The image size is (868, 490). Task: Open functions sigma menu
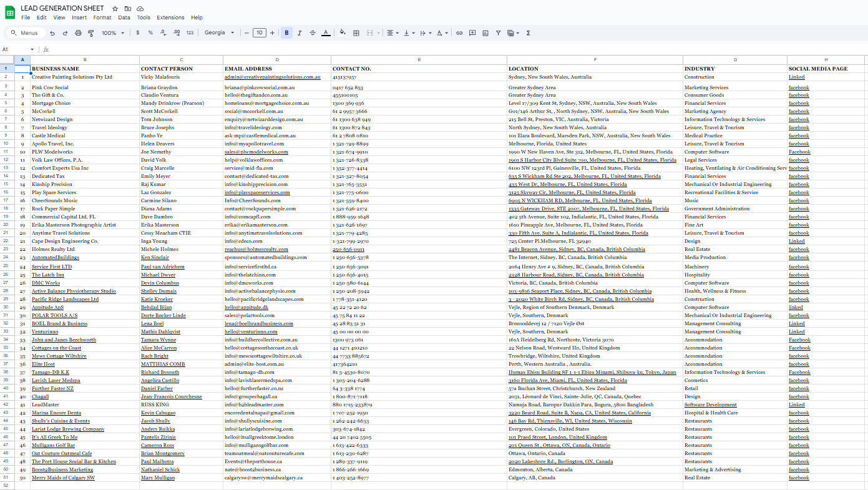(529, 33)
